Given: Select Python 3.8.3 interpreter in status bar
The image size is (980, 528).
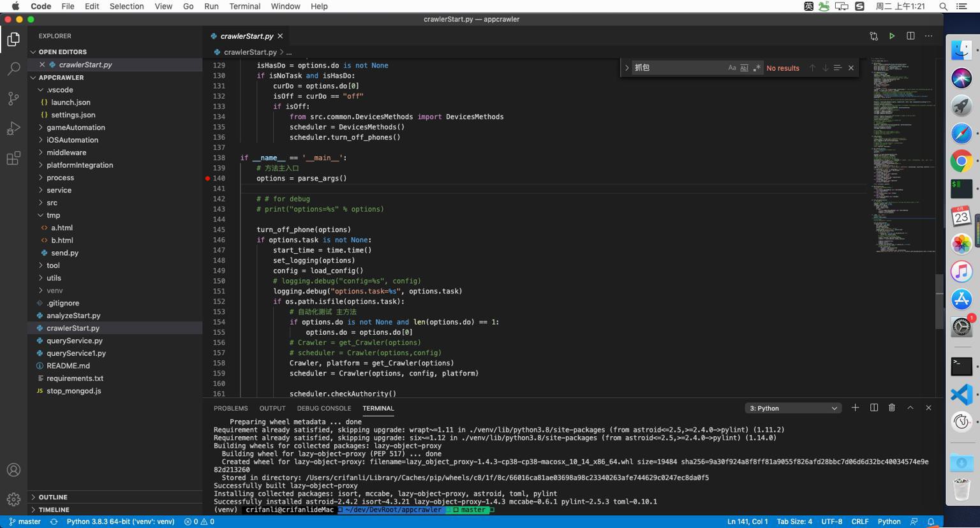Looking at the screenshot, I should [x=121, y=522].
